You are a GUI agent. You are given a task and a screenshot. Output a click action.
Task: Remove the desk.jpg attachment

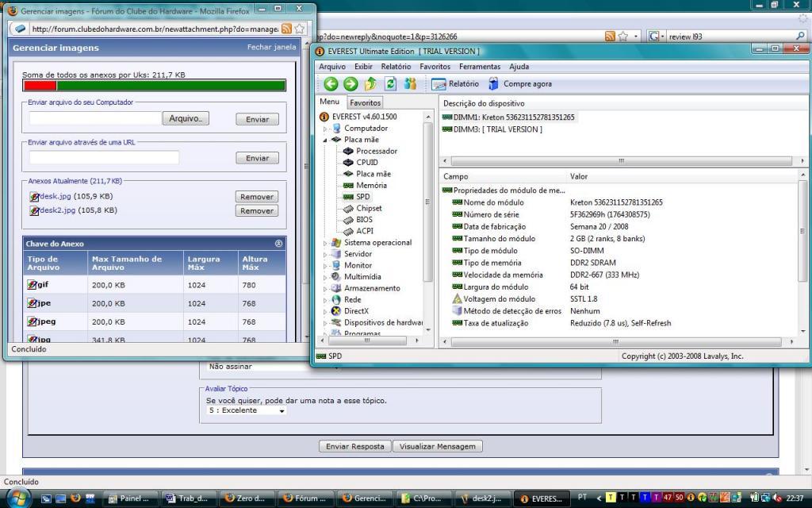point(257,197)
